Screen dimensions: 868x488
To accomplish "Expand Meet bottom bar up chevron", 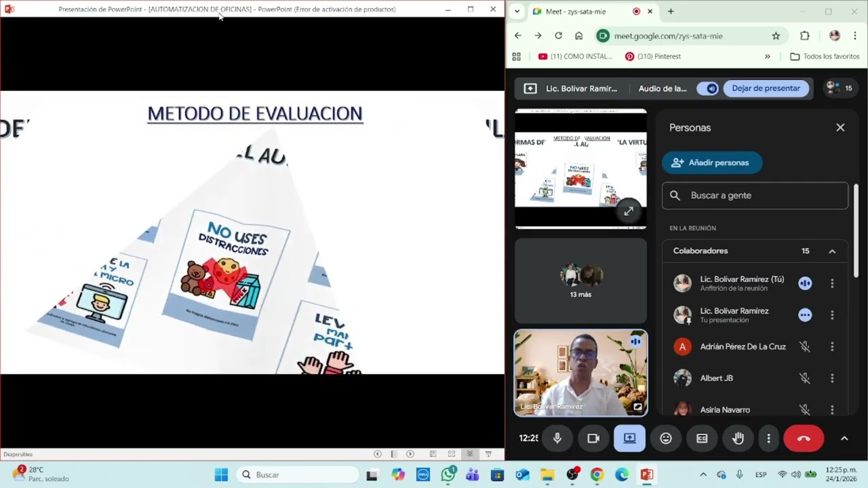I will (844, 439).
